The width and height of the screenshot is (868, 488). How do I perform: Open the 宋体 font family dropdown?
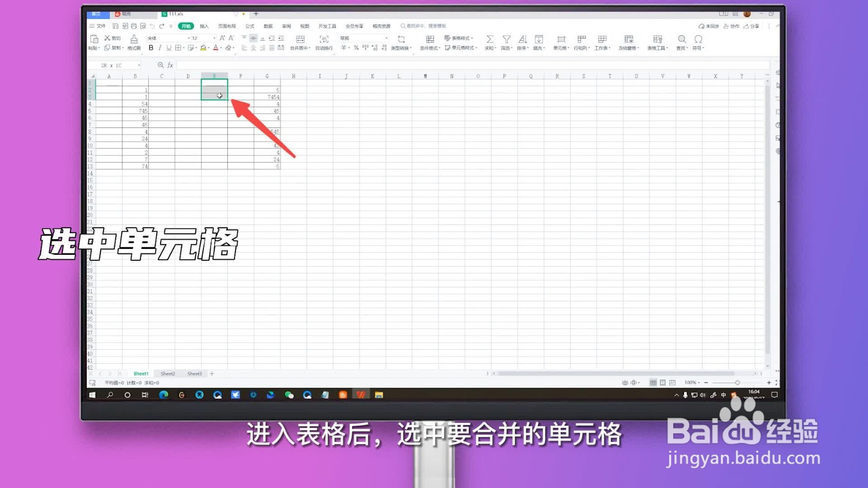click(x=165, y=38)
